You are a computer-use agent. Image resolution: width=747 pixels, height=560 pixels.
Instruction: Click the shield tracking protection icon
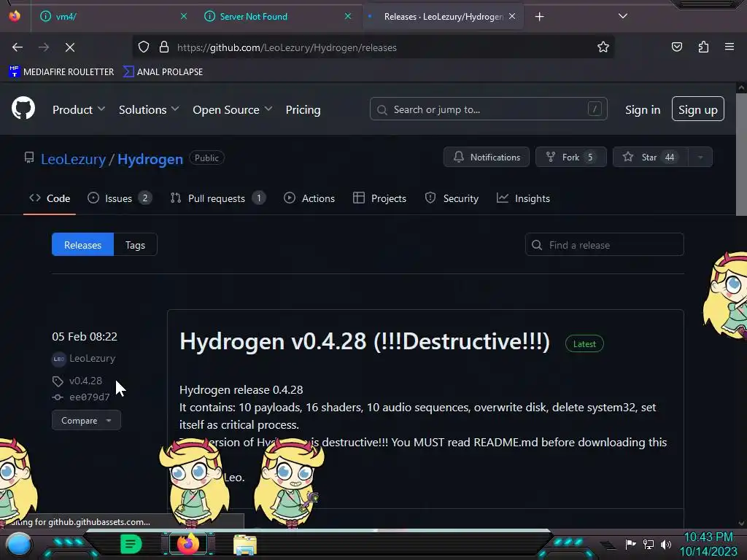[x=144, y=47]
